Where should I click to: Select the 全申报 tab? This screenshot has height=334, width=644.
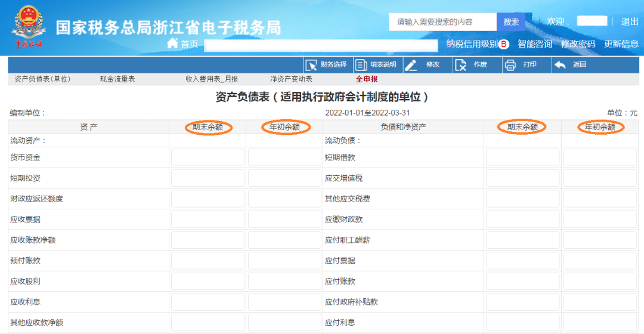pos(366,79)
